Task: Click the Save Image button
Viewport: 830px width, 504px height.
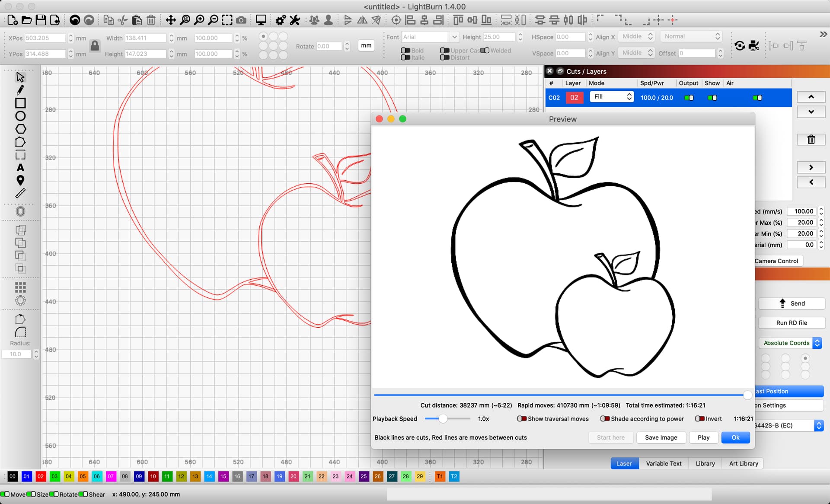Action: pos(661,437)
